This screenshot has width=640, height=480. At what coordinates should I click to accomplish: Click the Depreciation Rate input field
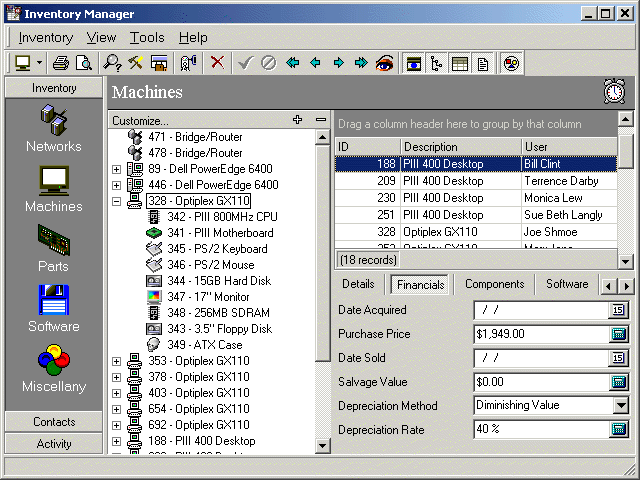pos(541,429)
